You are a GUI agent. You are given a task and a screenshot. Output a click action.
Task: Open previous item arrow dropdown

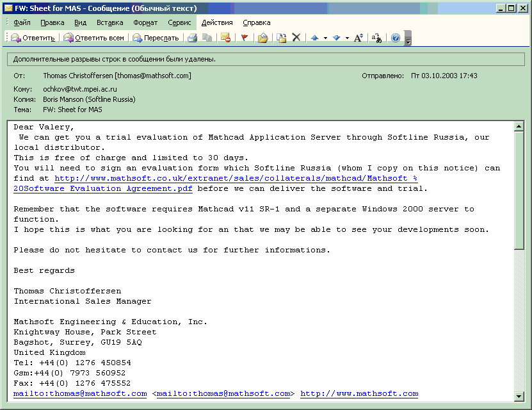tap(325, 38)
